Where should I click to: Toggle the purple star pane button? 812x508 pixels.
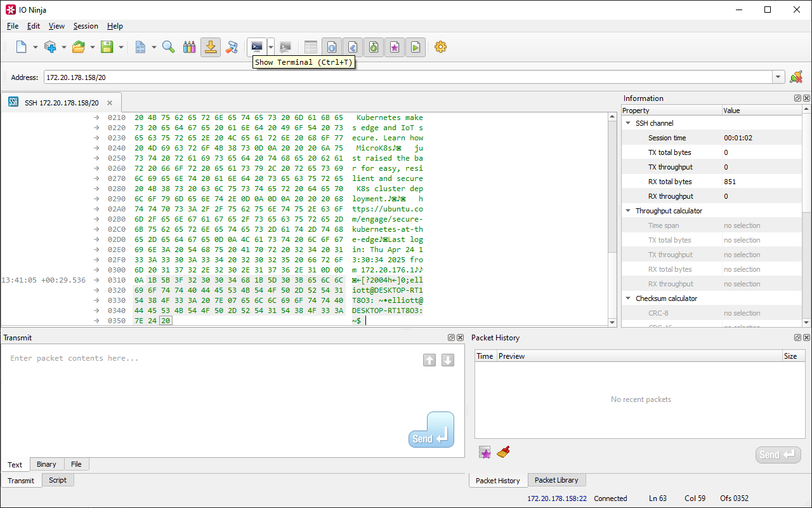pyautogui.click(x=394, y=47)
